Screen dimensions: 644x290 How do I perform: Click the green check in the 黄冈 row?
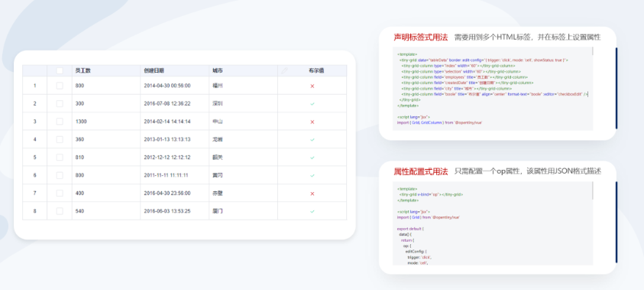pyautogui.click(x=312, y=175)
